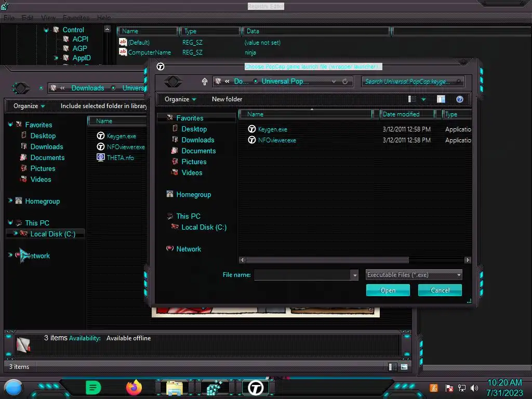Click the Back button in the file dialog
This screenshot has height=399, width=532.
(173, 82)
